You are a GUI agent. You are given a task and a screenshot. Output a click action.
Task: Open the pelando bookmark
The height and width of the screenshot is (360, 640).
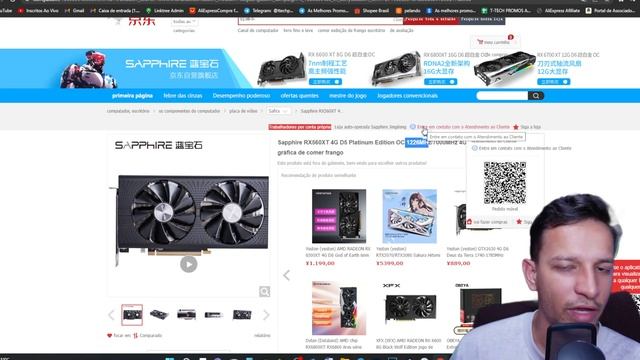point(408,11)
